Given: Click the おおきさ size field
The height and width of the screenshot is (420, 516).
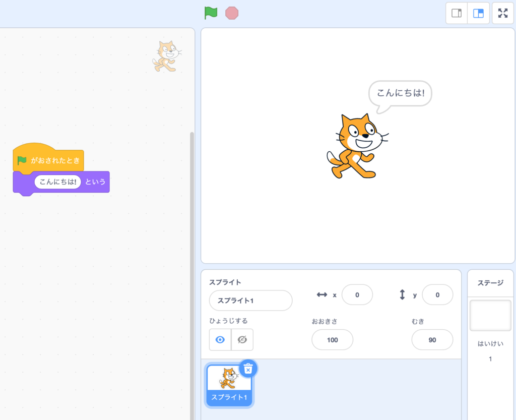Looking at the screenshot, I should [x=332, y=340].
